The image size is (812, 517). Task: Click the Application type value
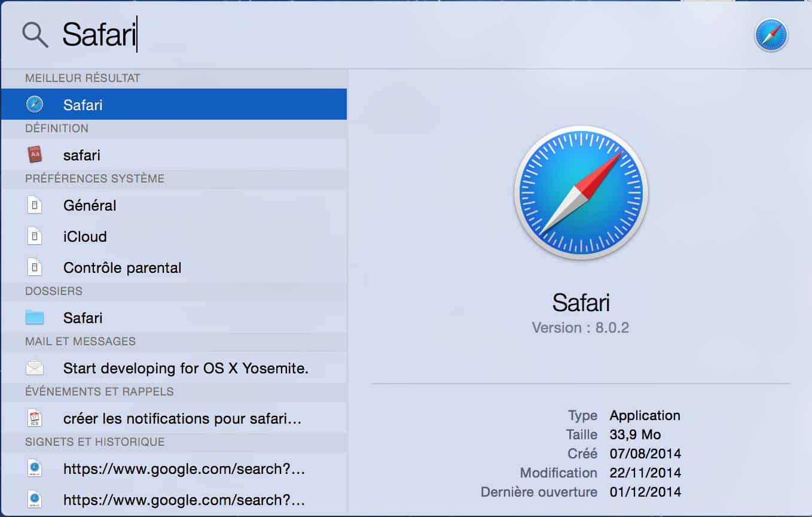[x=645, y=415]
